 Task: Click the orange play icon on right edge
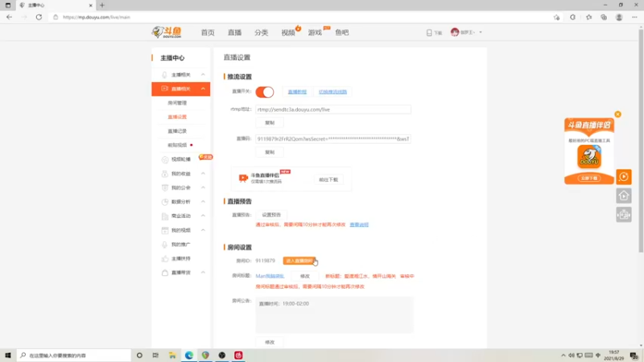(623, 177)
